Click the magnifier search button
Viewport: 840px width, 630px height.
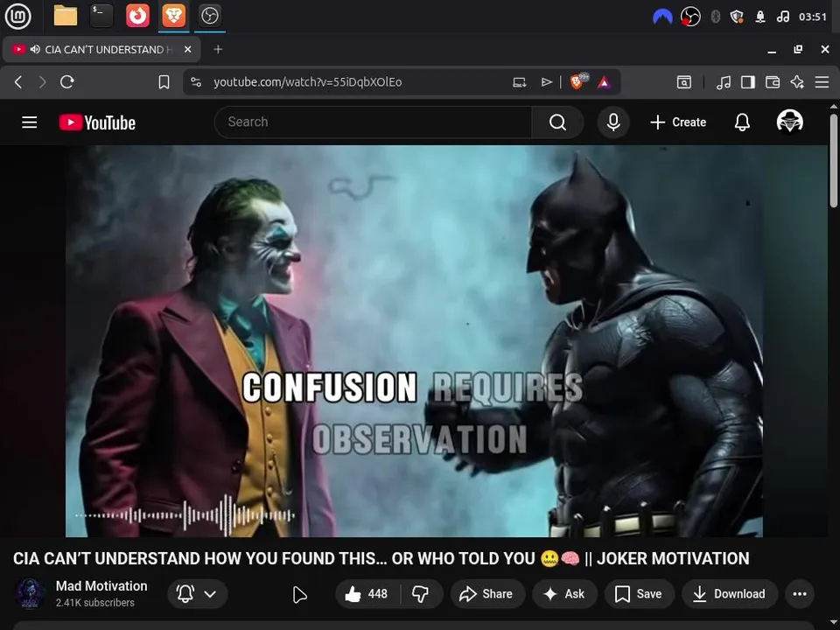[x=557, y=122]
